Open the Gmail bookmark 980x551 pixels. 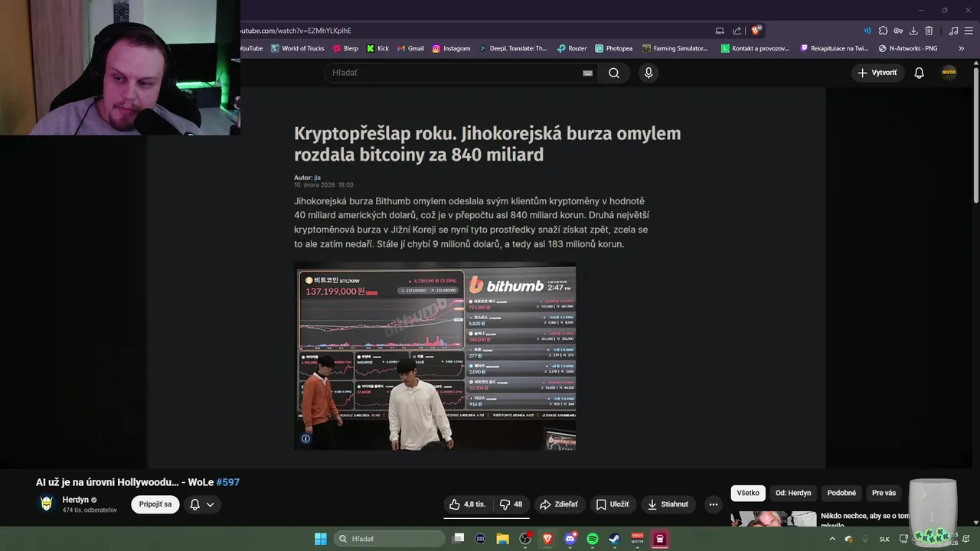click(410, 48)
